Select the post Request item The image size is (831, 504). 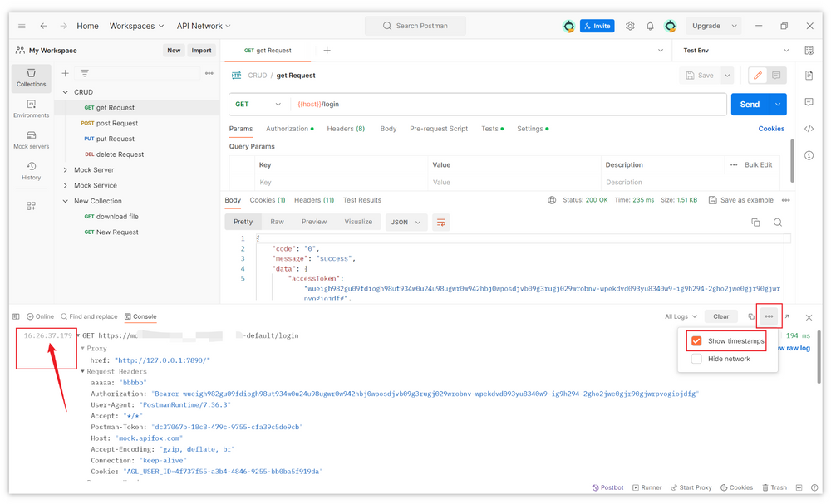click(x=116, y=123)
